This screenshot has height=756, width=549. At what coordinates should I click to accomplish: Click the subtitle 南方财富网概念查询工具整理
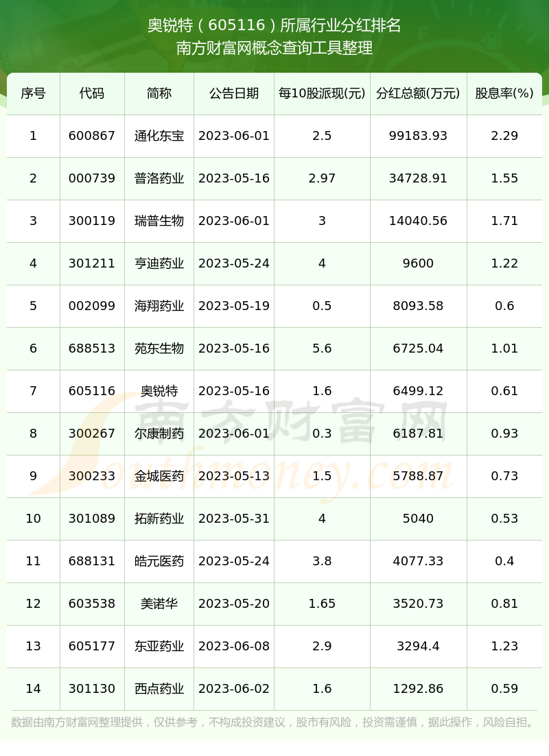[x=274, y=48]
